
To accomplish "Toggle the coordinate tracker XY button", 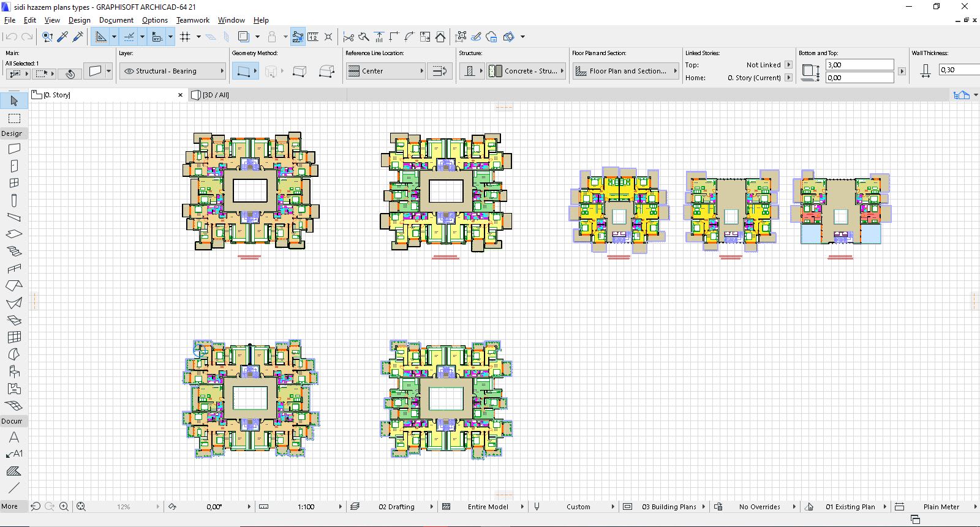I will coord(157,37).
